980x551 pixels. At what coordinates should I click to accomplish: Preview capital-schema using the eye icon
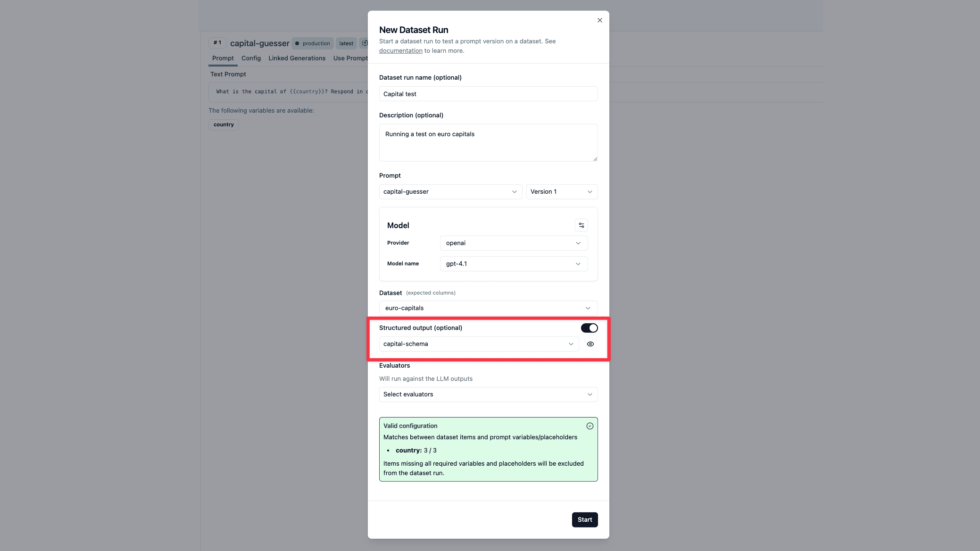point(590,344)
